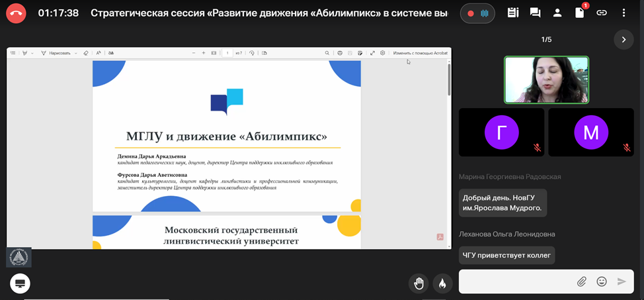The height and width of the screenshot is (300, 644).
Task: Raise hand in the meeting
Action: 419,283
